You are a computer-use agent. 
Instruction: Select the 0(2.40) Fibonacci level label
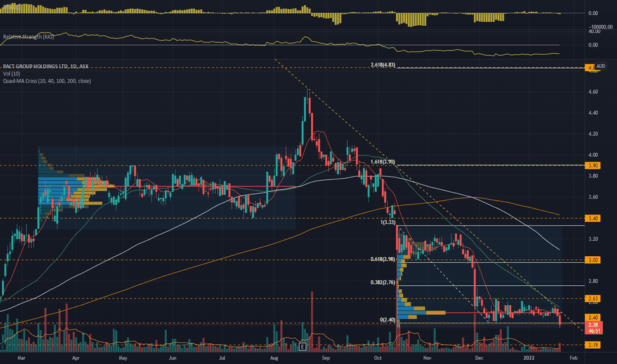coord(388,320)
